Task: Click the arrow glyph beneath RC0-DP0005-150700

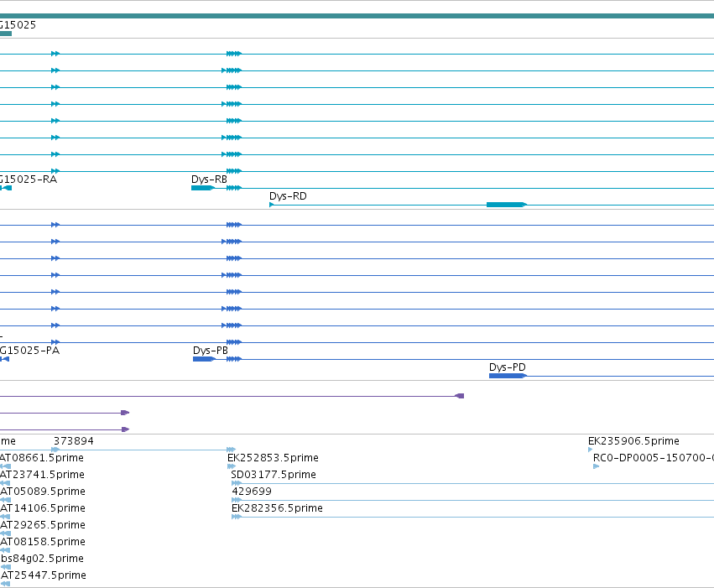Action: click(x=596, y=466)
